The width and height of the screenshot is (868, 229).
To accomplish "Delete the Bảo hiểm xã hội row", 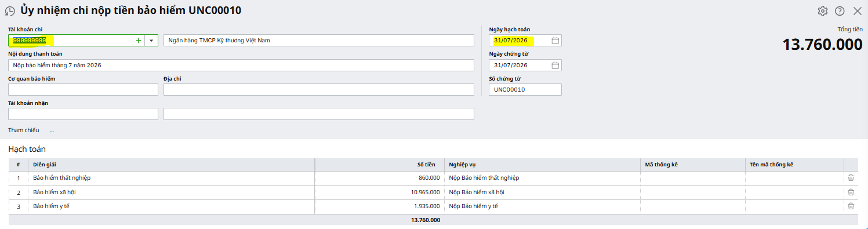I will click(851, 192).
